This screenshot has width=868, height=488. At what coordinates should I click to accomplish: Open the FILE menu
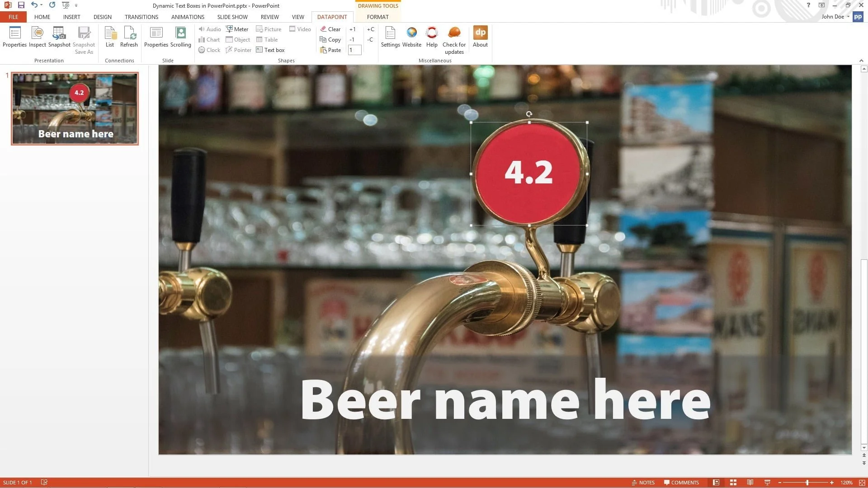point(13,17)
